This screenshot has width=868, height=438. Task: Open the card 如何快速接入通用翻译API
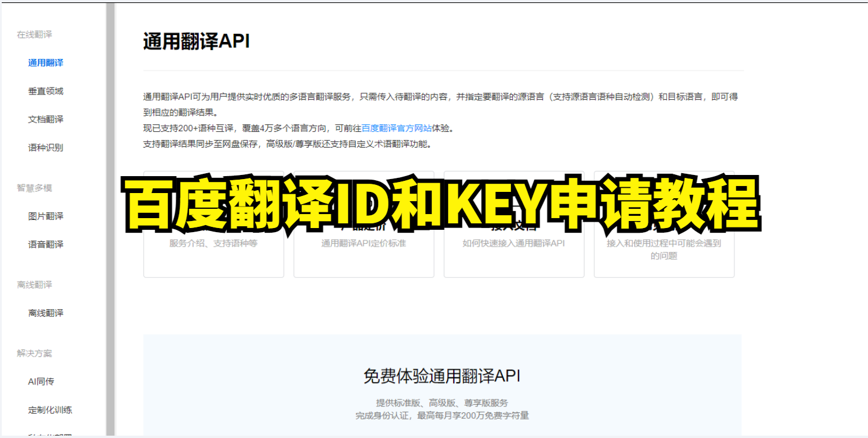(x=514, y=224)
